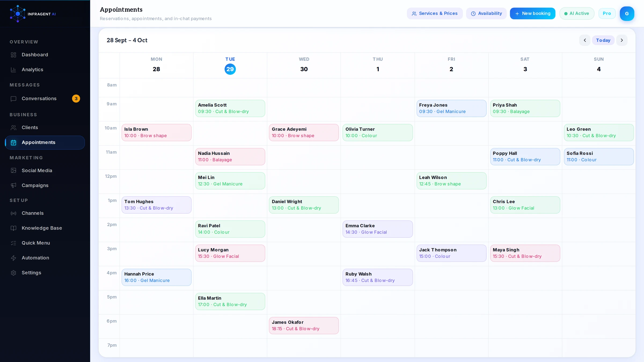
Task: Click the Appointments calendar icon
Action: (x=13, y=143)
